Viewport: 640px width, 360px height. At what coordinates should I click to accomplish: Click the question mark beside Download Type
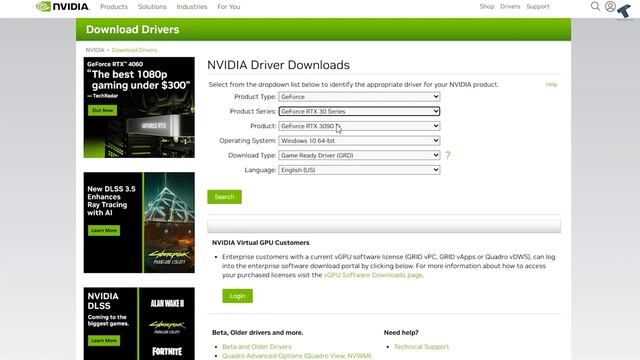click(448, 155)
